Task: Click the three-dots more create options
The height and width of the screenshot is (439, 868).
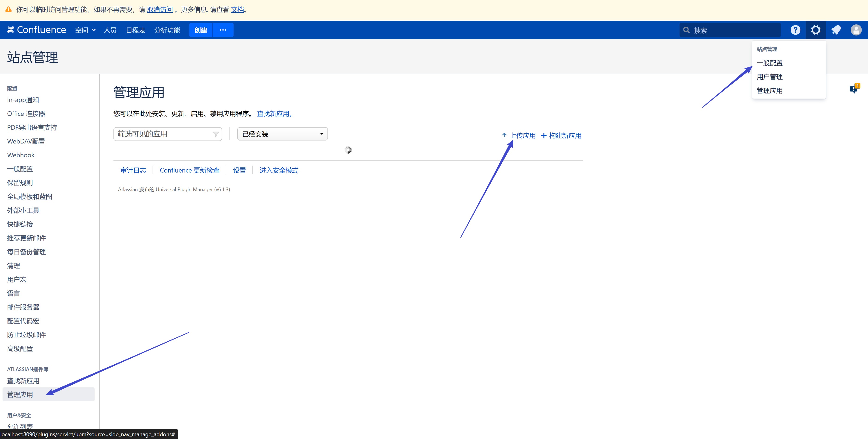Action: click(x=223, y=30)
